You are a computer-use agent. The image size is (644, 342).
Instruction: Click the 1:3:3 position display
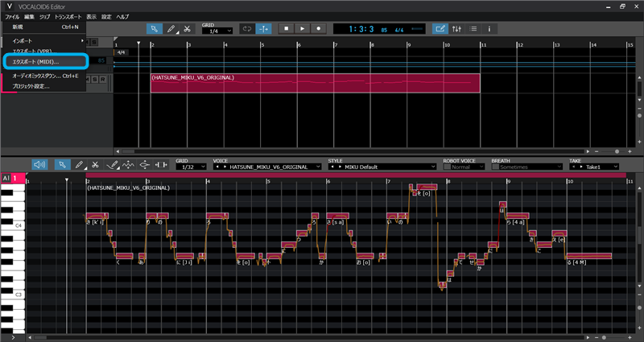point(361,29)
